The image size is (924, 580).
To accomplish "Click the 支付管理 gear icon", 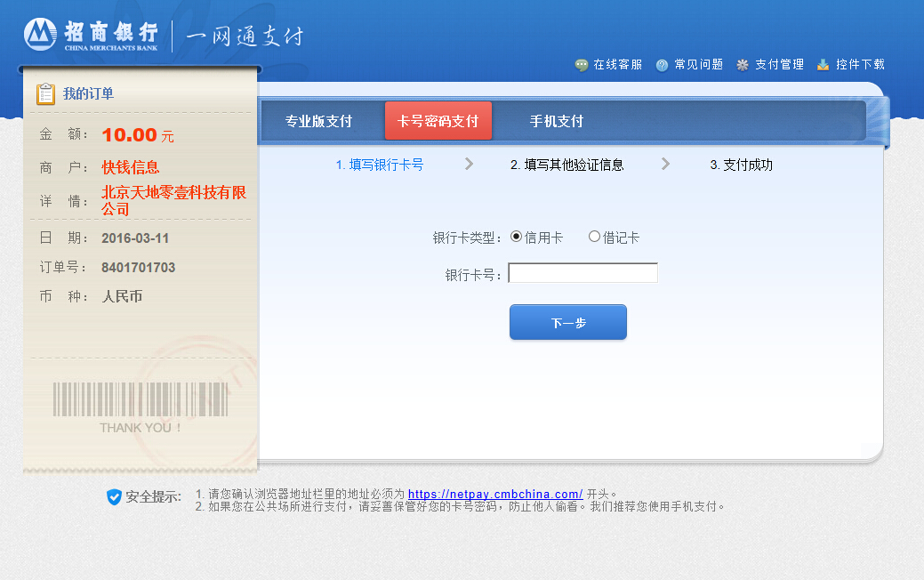I will coord(743,65).
